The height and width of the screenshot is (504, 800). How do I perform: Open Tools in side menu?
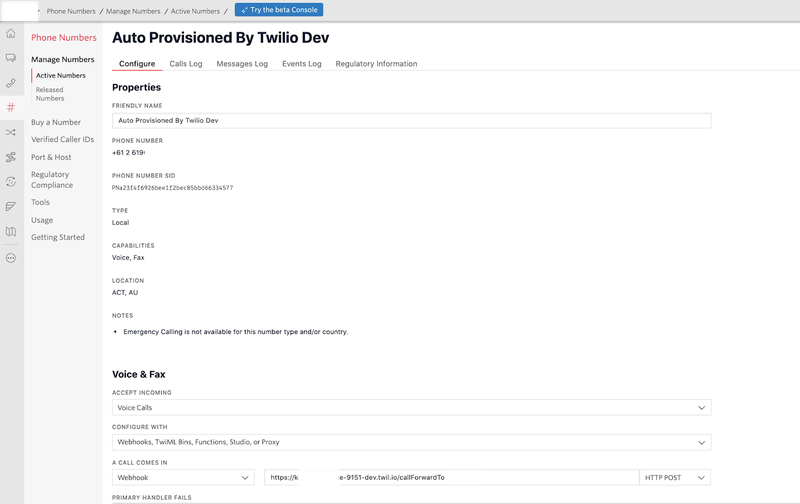pyautogui.click(x=40, y=202)
